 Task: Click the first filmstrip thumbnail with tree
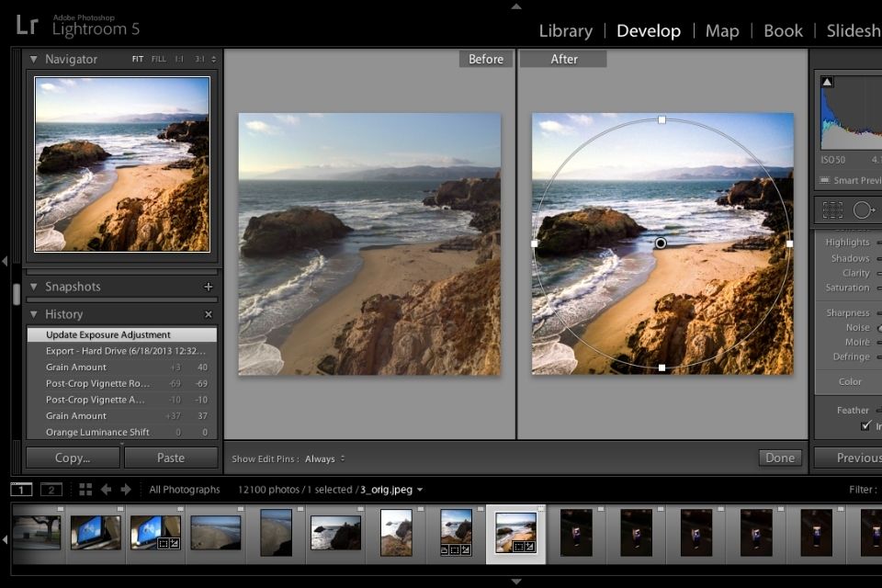[37, 532]
